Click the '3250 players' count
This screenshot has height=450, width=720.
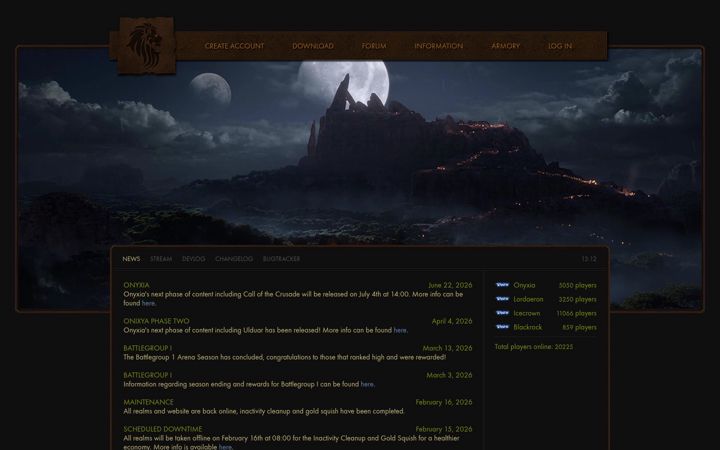[577, 299]
